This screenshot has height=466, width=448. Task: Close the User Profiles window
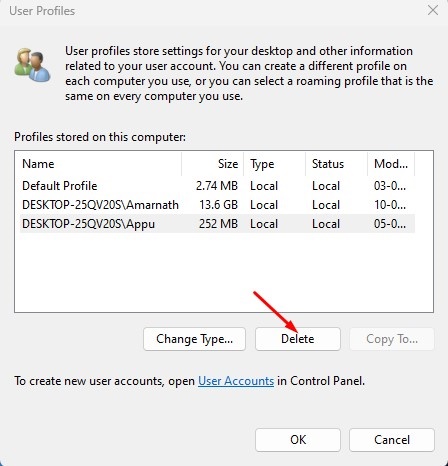[x=433, y=10]
